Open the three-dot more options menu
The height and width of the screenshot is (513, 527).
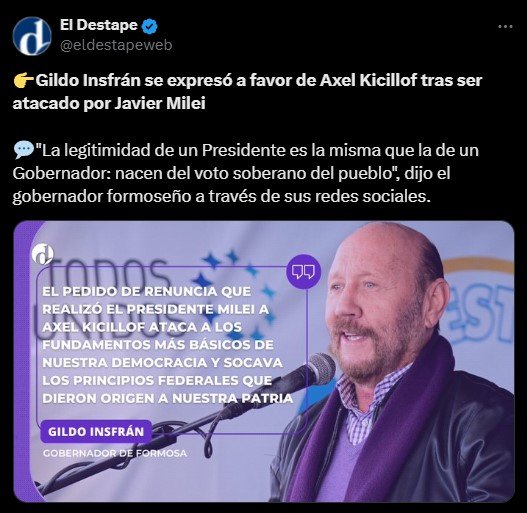point(505,27)
